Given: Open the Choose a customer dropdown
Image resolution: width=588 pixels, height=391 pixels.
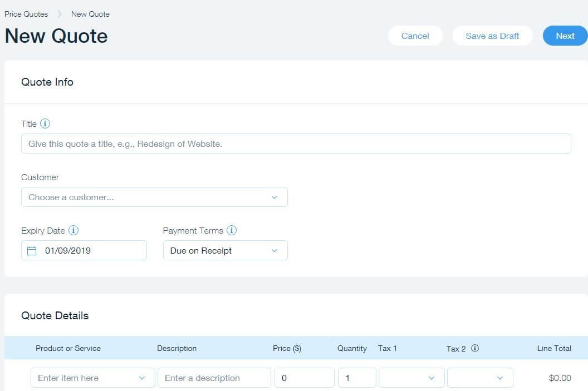Looking at the screenshot, I should (154, 197).
